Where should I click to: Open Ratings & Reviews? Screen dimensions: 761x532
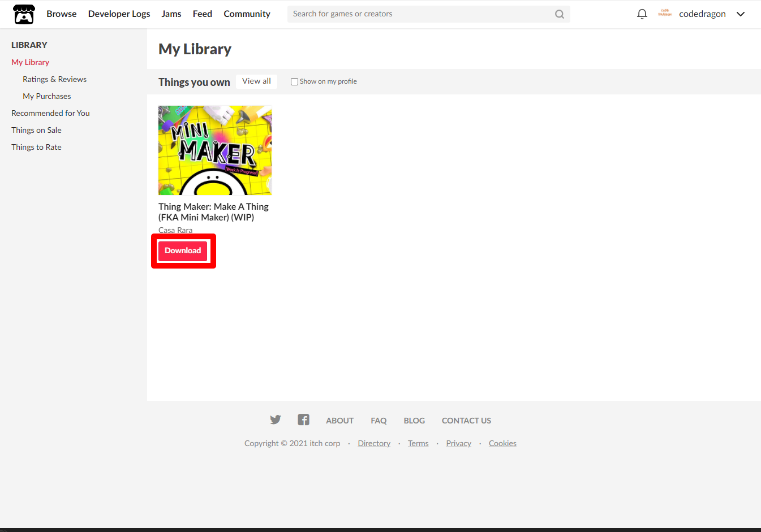55,79
